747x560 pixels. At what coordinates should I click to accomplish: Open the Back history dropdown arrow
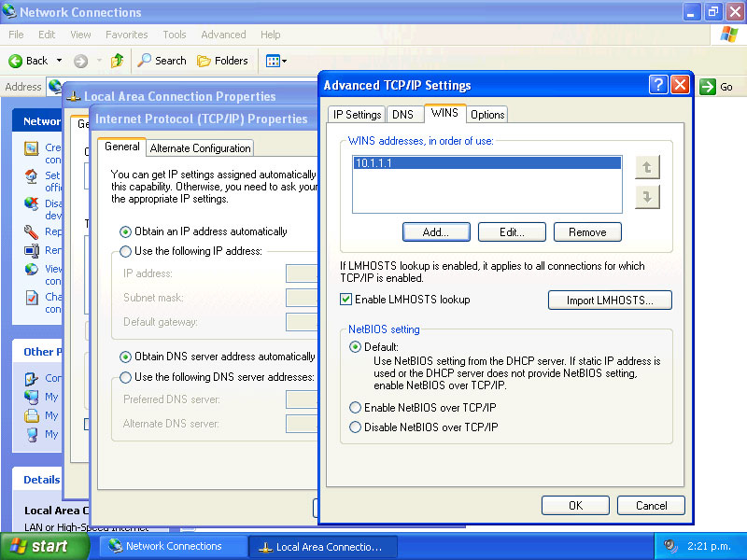tap(59, 61)
